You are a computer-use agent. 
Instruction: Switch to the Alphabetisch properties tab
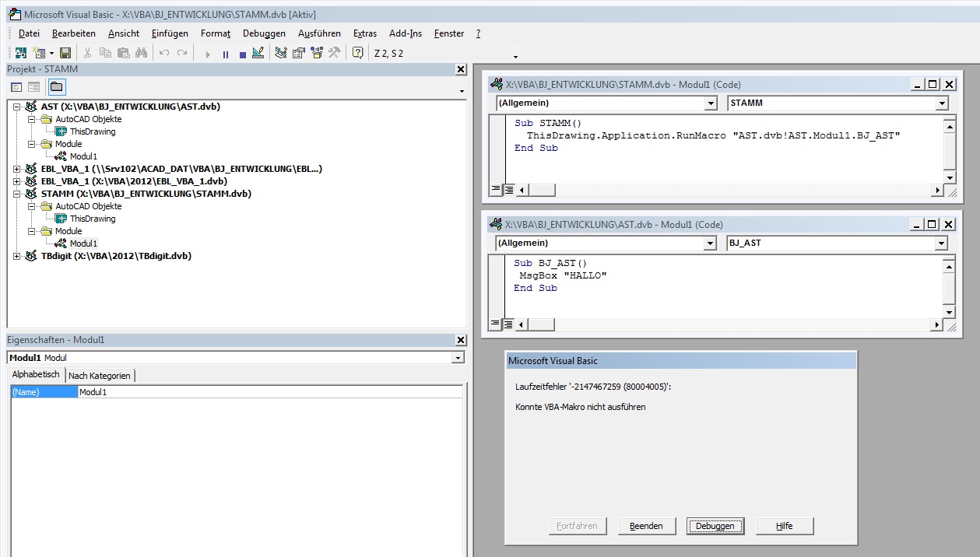click(x=36, y=375)
